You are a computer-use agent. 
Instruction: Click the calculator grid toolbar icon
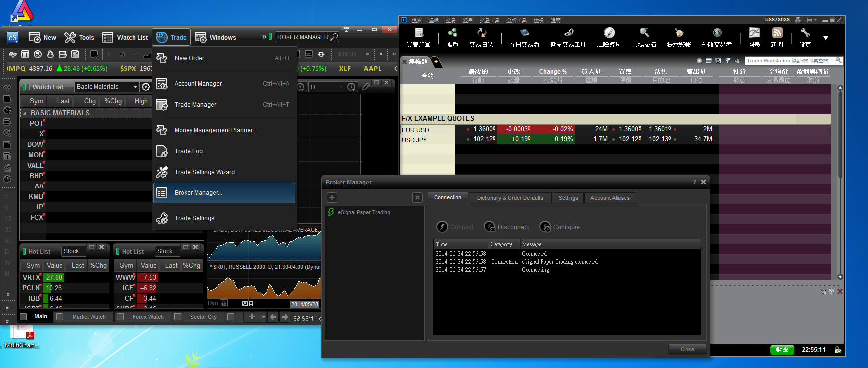(25, 54)
